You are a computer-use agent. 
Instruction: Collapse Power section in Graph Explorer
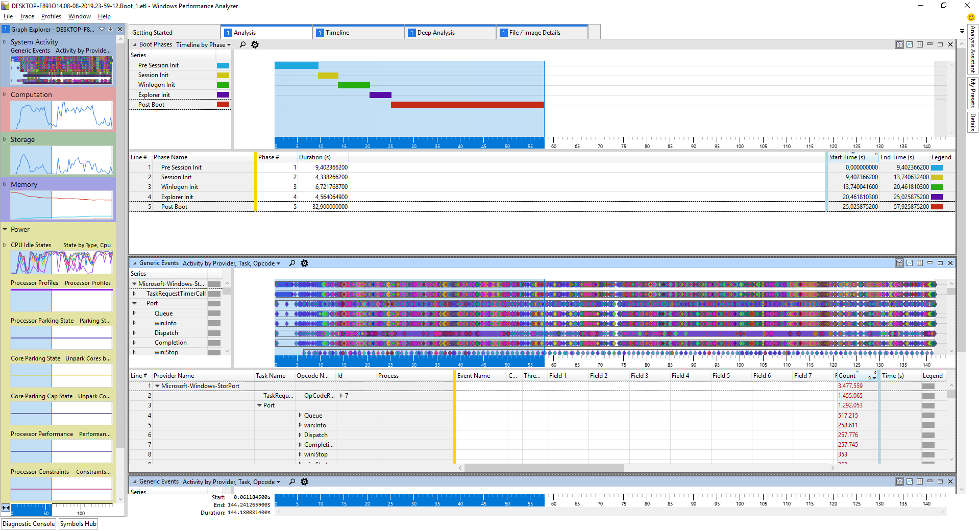(x=5, y=229)
